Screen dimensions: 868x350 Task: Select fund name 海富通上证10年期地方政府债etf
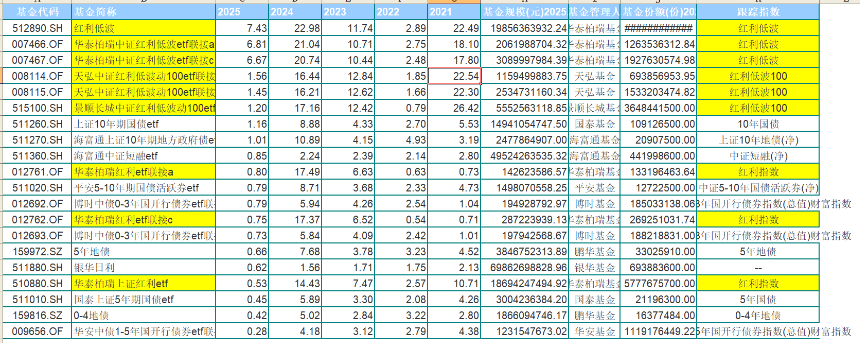pyautogui.click(x=144, y=140)
